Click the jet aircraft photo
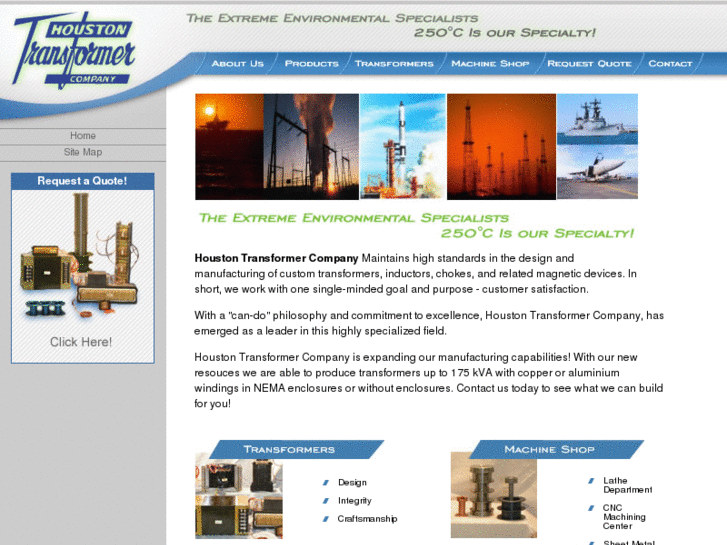Image resolution: width=727 pixels, height=545 pixels. coord(597,172)
